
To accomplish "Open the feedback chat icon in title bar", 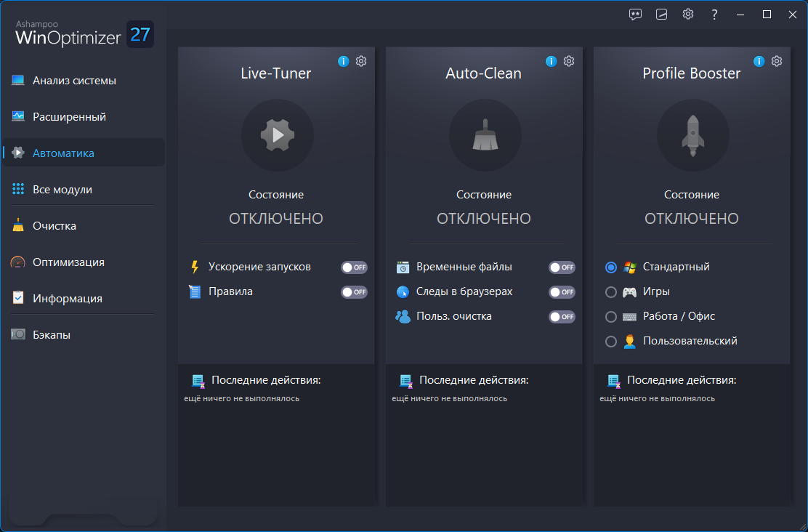I will tap(635, 15).
